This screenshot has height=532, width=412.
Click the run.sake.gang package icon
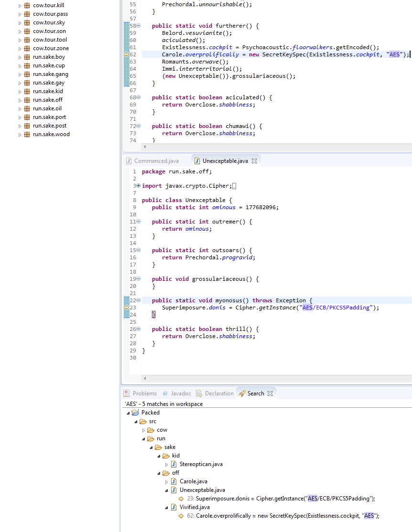point(27,74)
